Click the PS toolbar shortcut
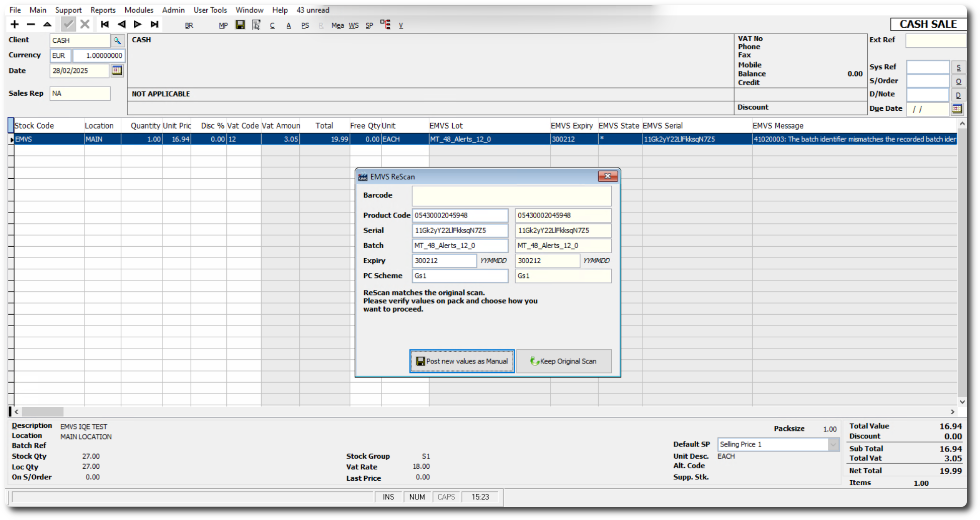 tap(305, 25)
